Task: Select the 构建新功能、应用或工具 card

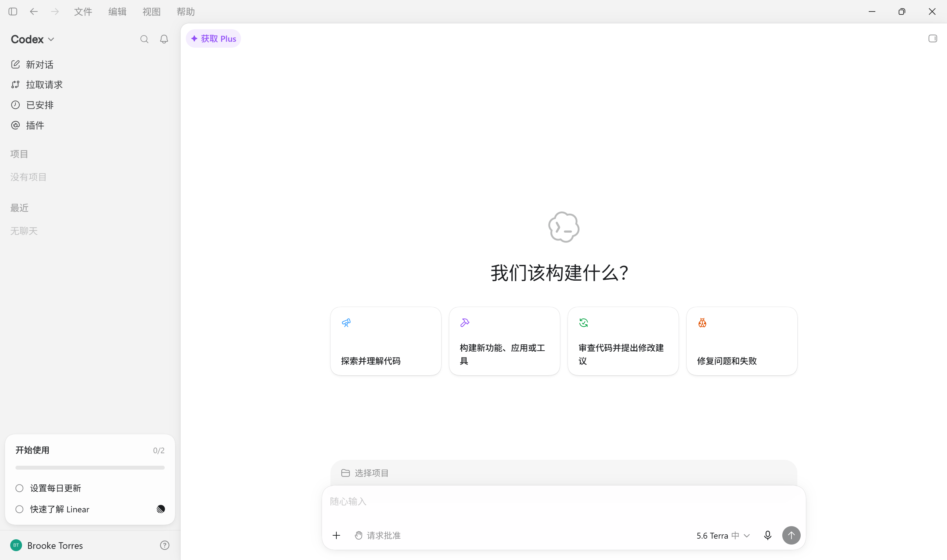Action: (x=504, y=341)
